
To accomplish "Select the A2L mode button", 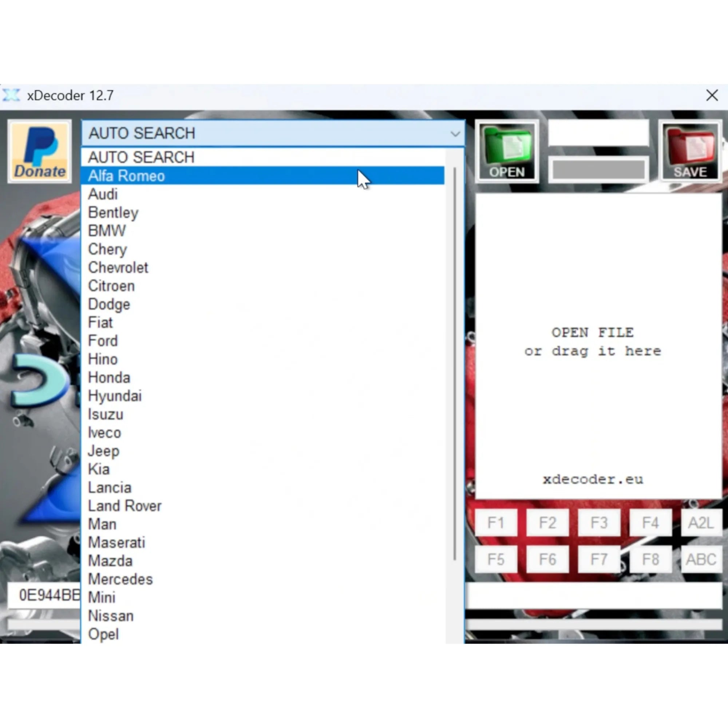I will point(701,523).
